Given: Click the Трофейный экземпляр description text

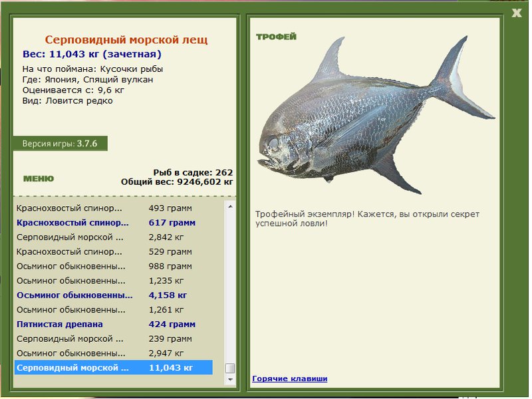Looking at the screenshot, I should 367,219.
